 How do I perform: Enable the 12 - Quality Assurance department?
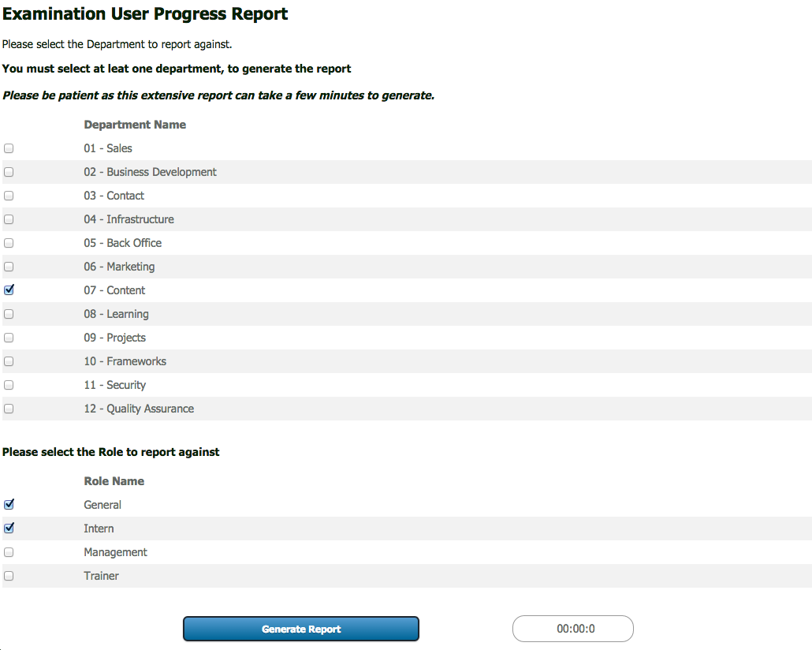coord(8,408)
